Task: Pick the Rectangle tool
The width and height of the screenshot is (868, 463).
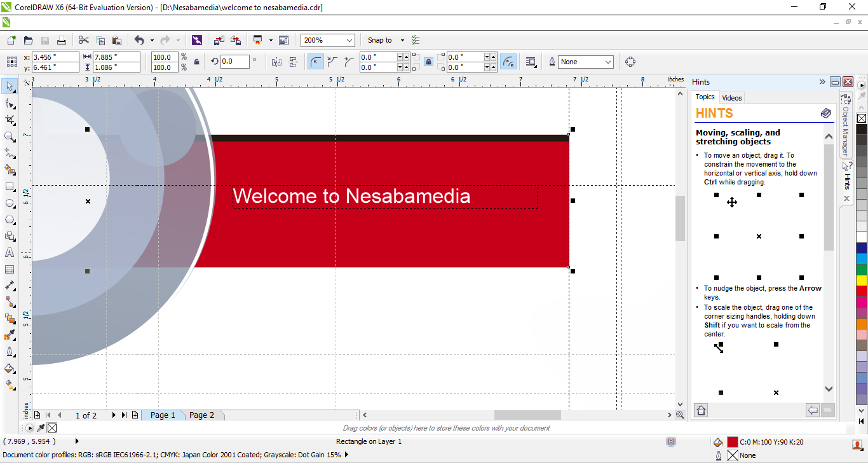Action: (10, 187)
